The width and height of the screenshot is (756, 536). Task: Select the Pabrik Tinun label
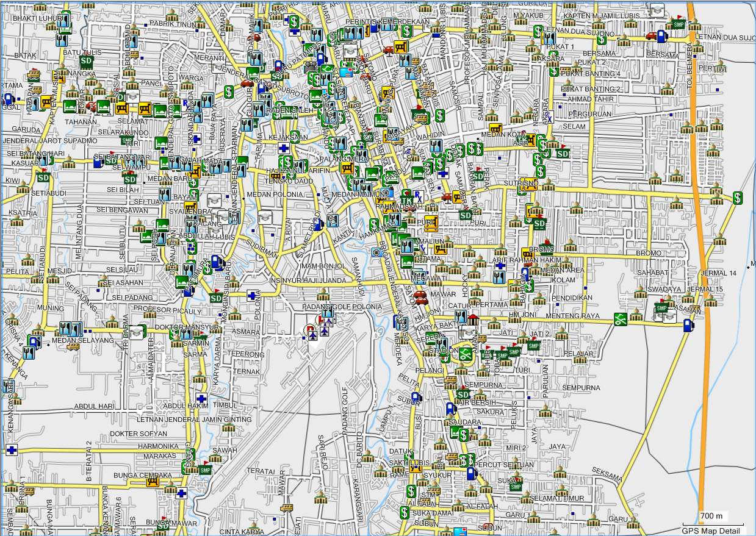(175, 24)
